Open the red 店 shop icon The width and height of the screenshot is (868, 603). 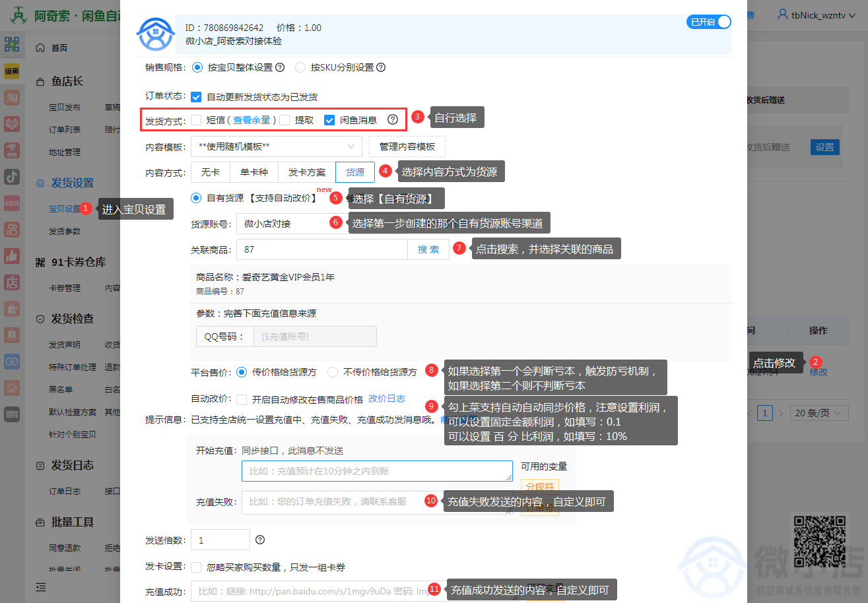pyautogui.click(x=11, y=282)
